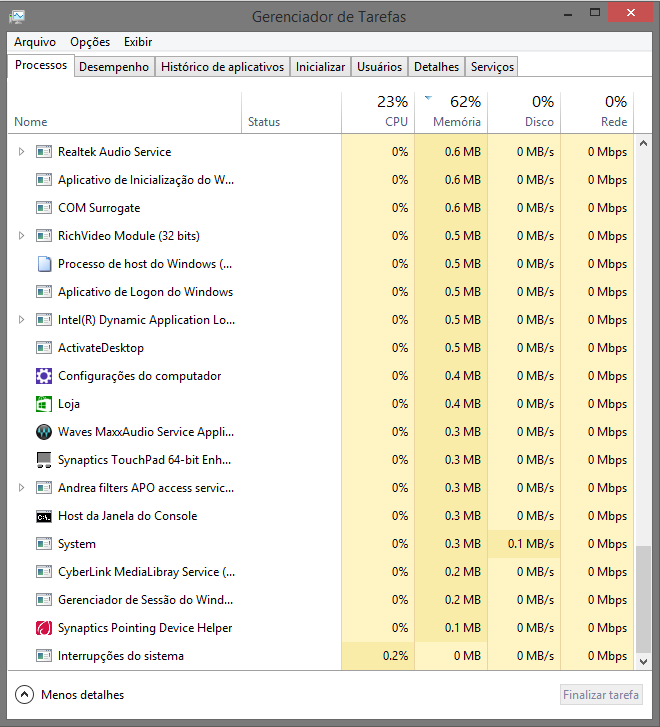Select the Loja process name
660x727 pixels.
69,404
